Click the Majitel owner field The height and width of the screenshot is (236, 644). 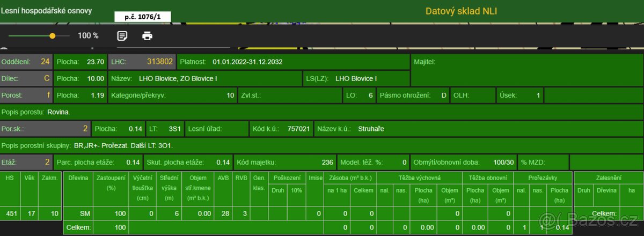[526, 70]
